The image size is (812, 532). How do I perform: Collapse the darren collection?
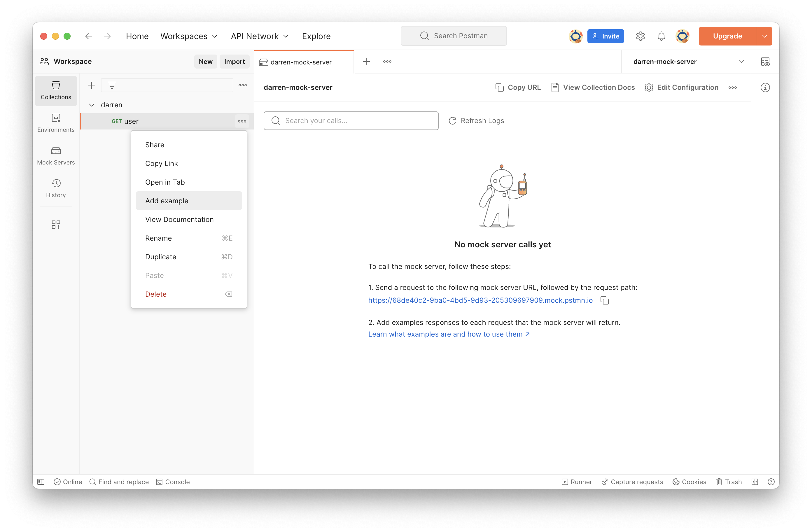pyautogui.click(x=91, y=105)
